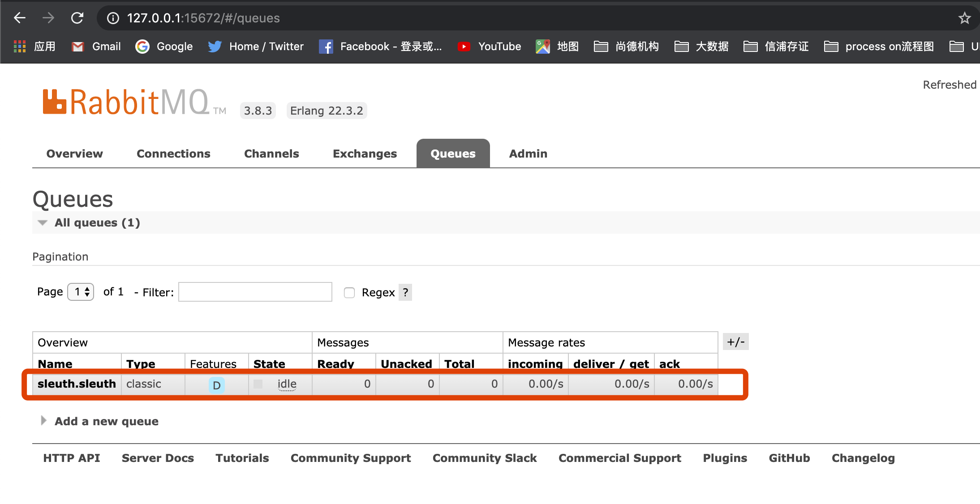The width and height of the screenshot is (980, 504).
Task: Switch to the Connections tab
Action: coord(173,154)
